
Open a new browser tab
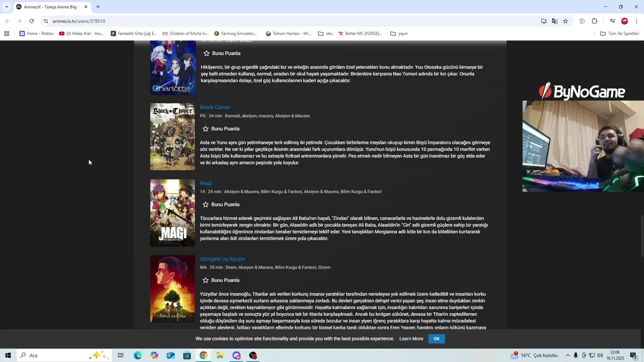[x=98, y=7]
